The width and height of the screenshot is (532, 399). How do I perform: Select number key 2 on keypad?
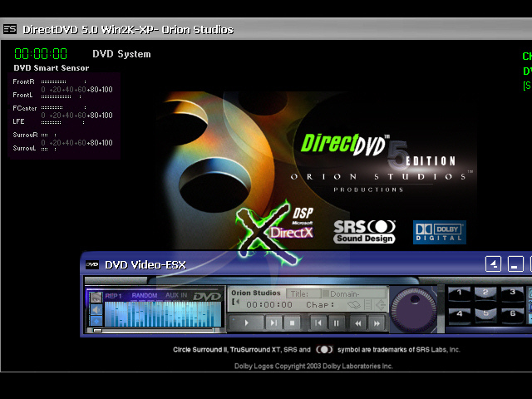pos(485,293)
